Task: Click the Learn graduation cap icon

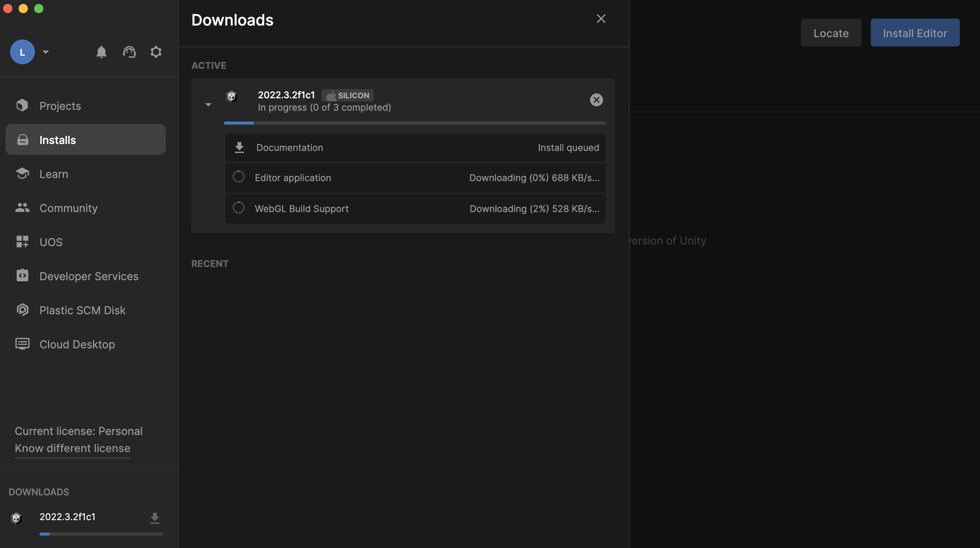Action: pyautogui.click(x=22, y=174)
